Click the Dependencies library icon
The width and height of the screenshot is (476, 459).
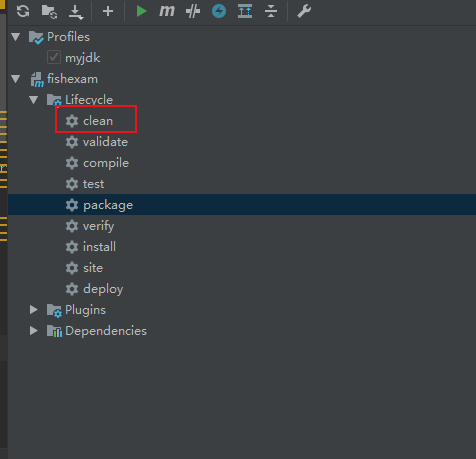54,331
